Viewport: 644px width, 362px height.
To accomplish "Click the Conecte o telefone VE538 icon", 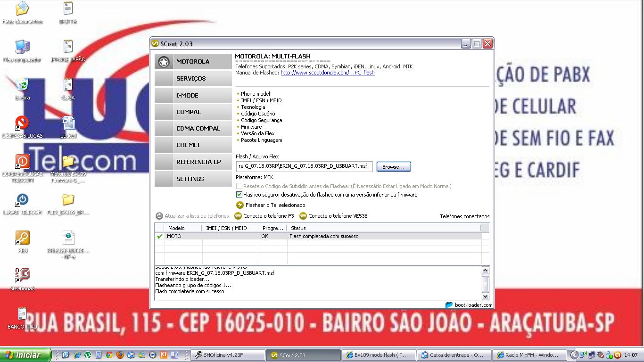I will 303,216.
